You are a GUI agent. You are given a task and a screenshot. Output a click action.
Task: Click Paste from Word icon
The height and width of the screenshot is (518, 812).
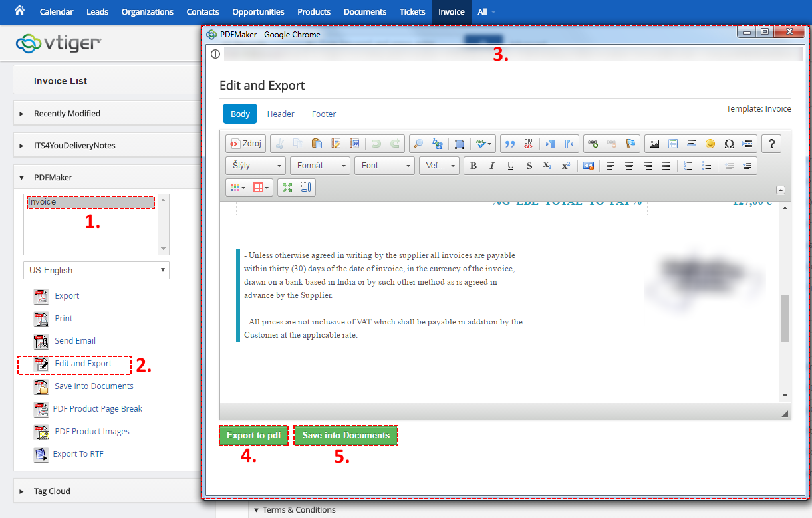354,144
